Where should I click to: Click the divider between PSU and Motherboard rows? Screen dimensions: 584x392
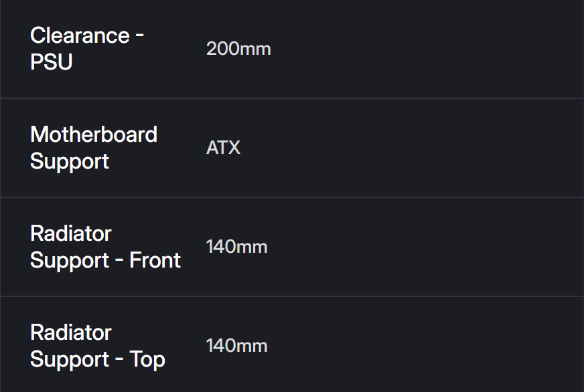click(292, 98)
